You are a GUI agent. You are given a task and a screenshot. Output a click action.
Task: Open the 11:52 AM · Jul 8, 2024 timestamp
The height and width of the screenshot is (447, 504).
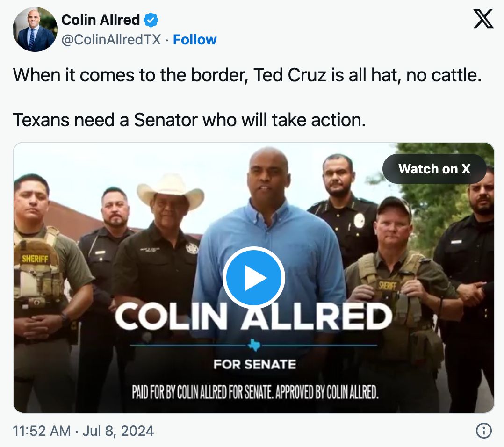84,431
